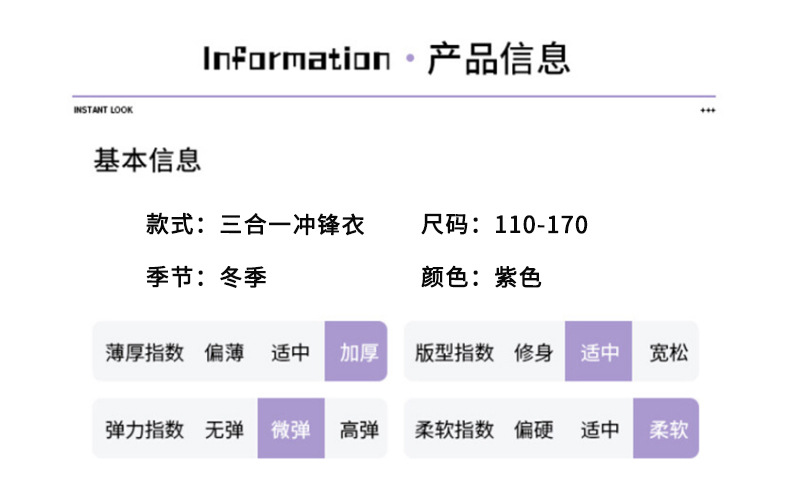The width and height of the screenshot is (790, 477).
Task: Select 偏薄 thickness option
Action: coord(224,352)
